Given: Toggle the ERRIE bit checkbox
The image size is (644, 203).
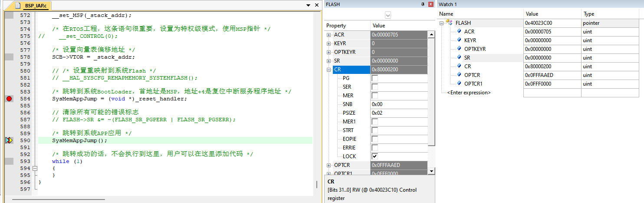Looking at the screenshot, I should (x=375, y=148).
